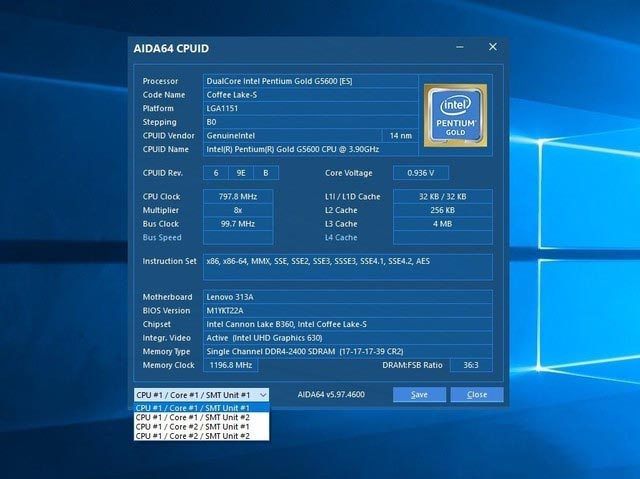Click the 14 nm process field
The image size is (640, 479).
pyautogui.click(x=400, y=135)
